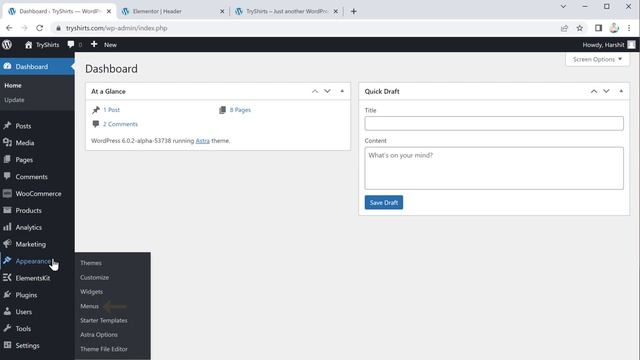640x360 pixels.
Task: Switch to Elementor Header browser tab
Action: 173,11
